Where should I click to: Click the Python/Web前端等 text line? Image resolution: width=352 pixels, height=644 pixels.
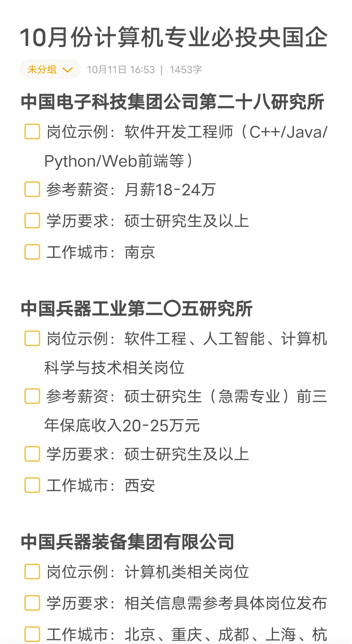click(119, 161)
